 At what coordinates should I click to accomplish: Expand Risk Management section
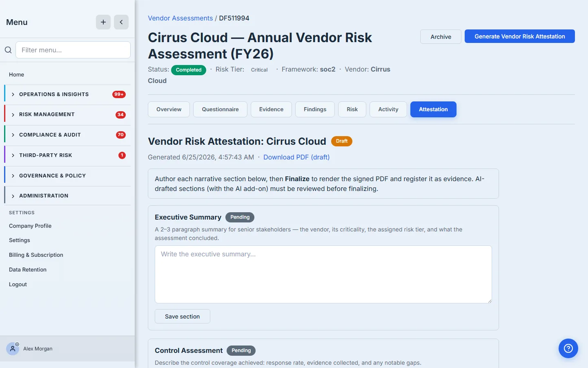pos(67,114)
